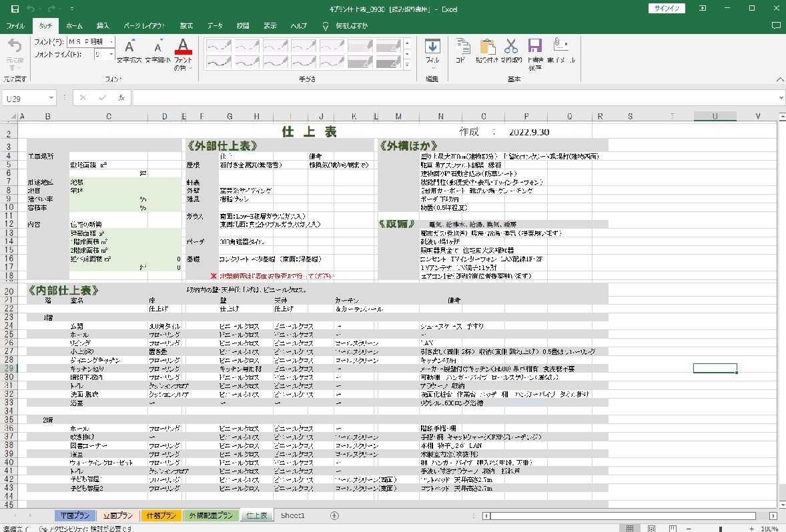Click the purple overwrite save (上書き保存) icon
The image size is (786, 532).
pyautogui.click(x=535, y=45)
